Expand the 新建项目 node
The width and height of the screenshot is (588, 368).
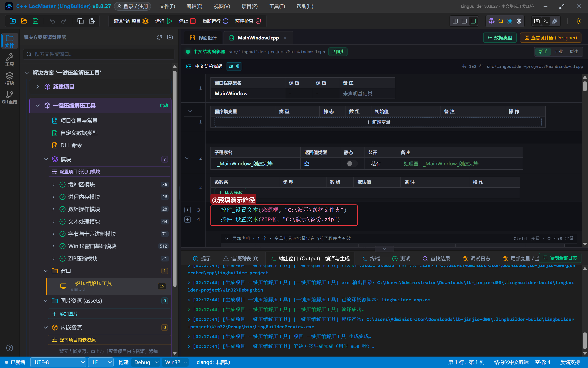tap(37, 87)
